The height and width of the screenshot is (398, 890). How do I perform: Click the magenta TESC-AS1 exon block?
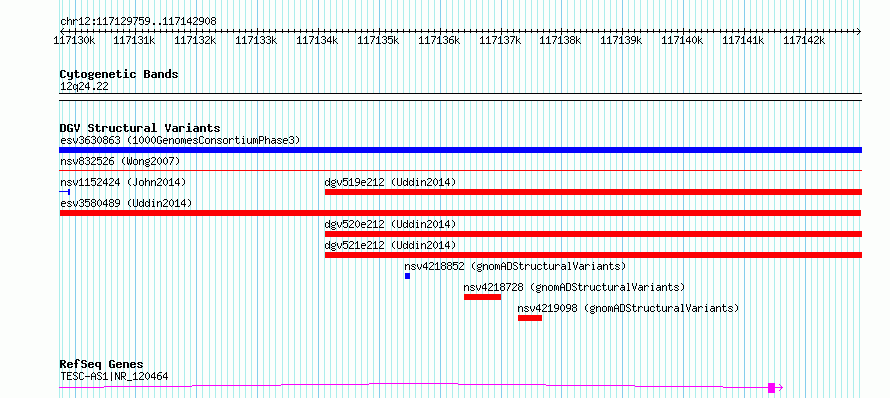pos(771,388)
